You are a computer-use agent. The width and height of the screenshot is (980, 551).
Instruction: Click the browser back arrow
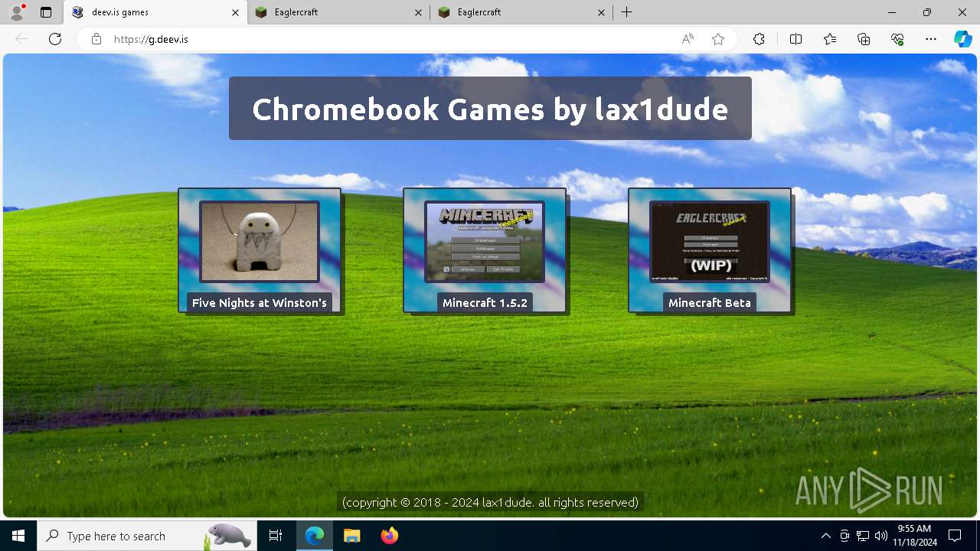point(21,39)
